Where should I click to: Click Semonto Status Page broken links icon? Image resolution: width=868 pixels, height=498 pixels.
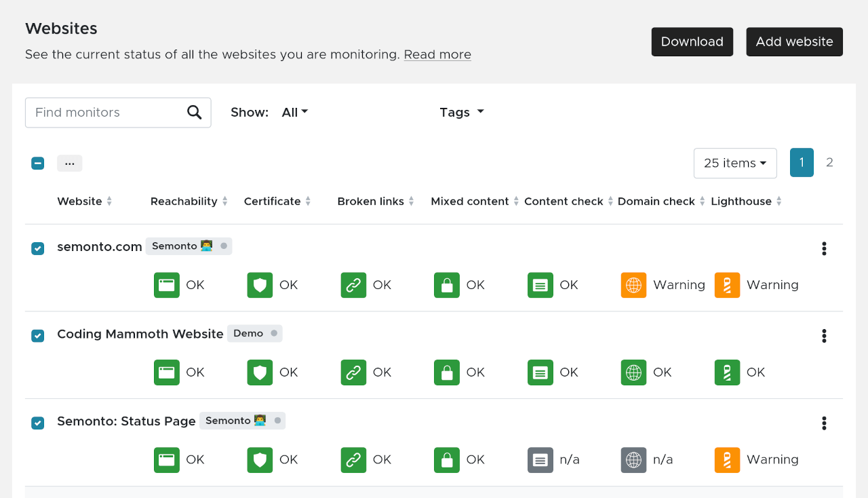pyautogui.click(x=353, y=460)
